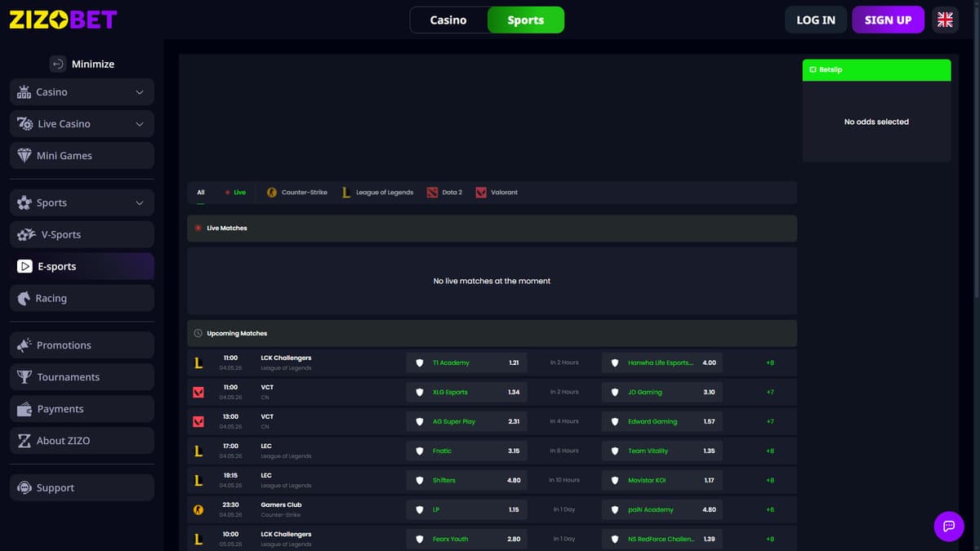Screen dimensions: 980x551
Task: Expand the Sports sidebar chevron
Action: coord(140,202)
